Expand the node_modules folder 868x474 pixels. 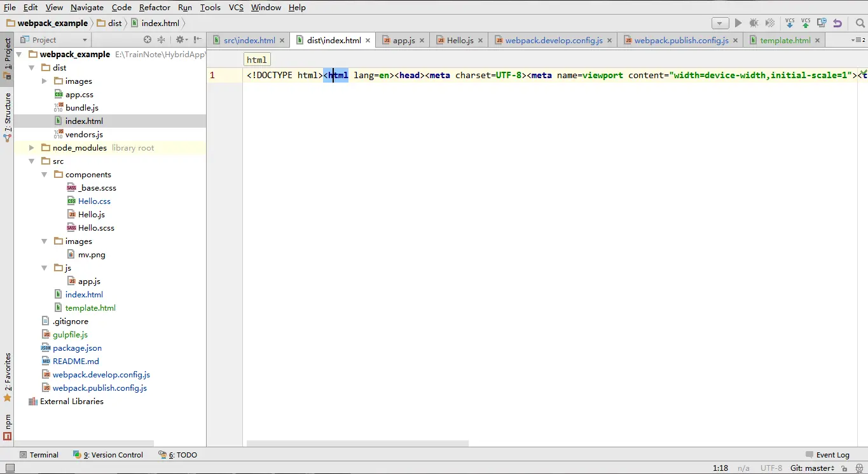click(x=31, y=148)
